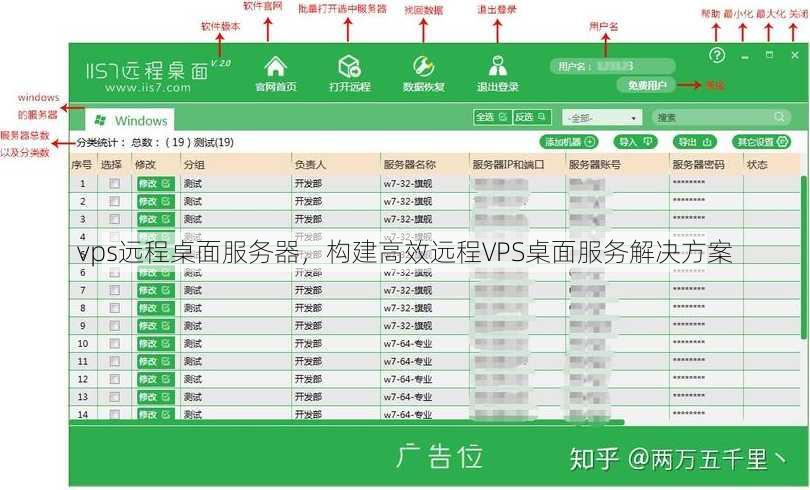Click the password cell in row 13

(x=689, y=397)
